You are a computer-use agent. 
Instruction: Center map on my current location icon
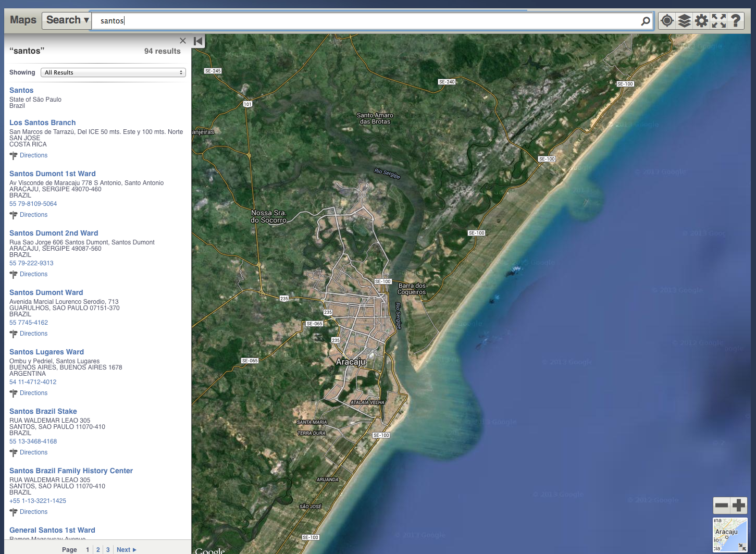pos(667,21)
